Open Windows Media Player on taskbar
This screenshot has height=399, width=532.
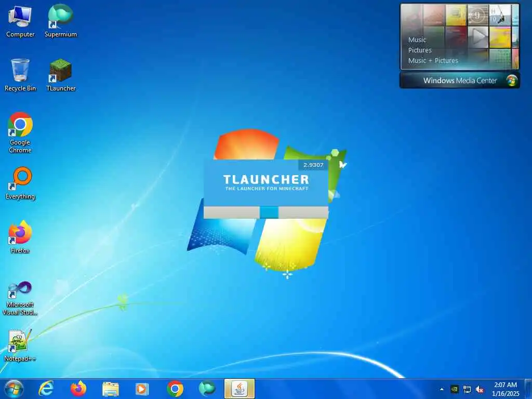(142, 389)
